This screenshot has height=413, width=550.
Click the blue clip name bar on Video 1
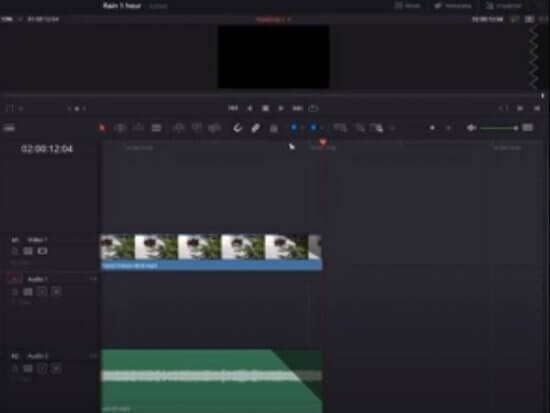click(212, 266)
